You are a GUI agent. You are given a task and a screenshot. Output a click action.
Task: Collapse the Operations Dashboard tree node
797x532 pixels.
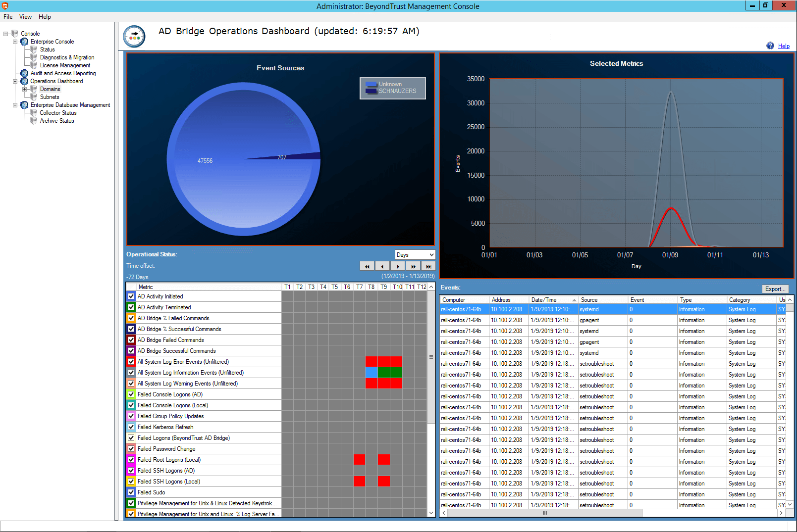[x=15, y=81]
